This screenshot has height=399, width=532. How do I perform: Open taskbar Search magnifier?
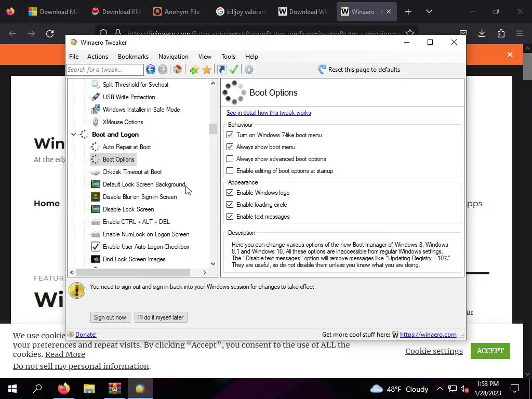[x=37, y=389]
